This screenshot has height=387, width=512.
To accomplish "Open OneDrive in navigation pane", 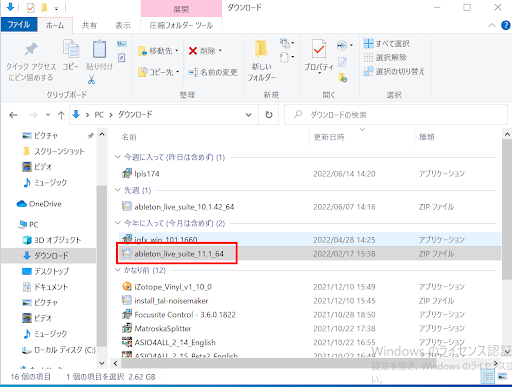I will 39,204.
